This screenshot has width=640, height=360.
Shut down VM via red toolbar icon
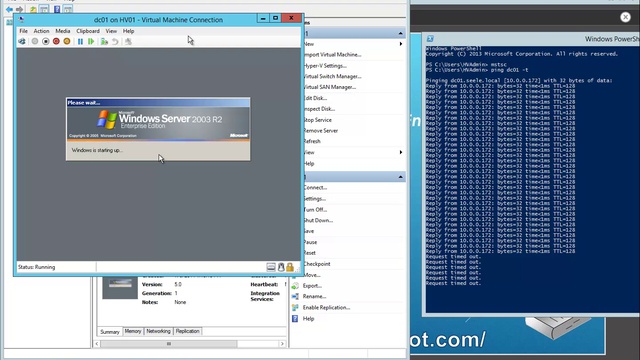tap(56, 41)
